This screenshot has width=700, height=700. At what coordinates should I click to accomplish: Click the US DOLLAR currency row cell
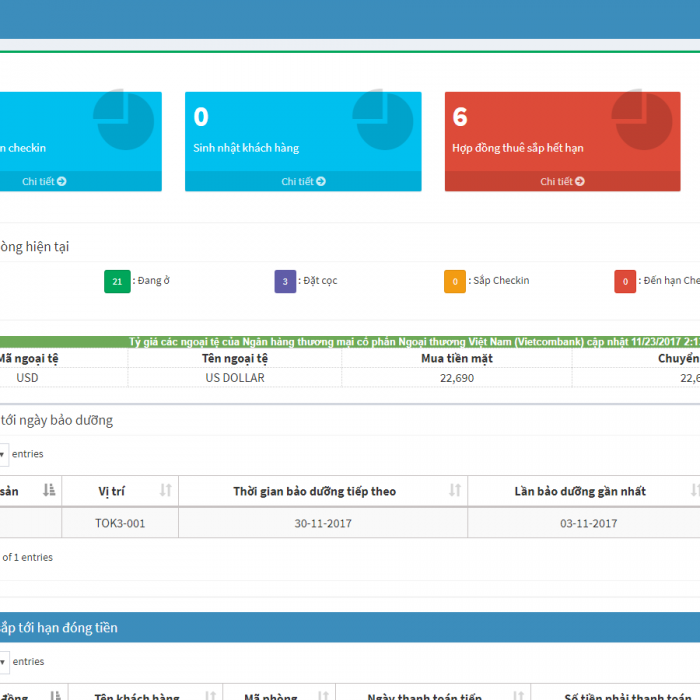235,378
